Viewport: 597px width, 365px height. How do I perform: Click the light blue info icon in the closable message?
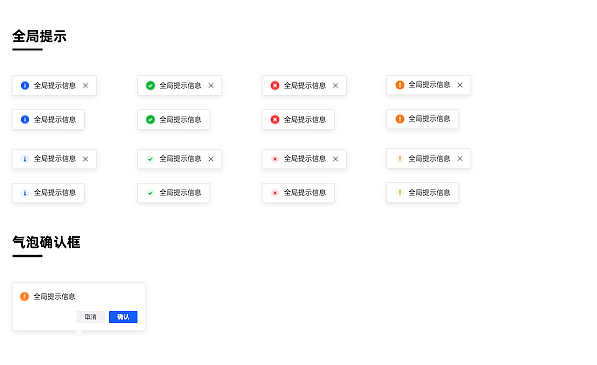[x=25, y=159]
